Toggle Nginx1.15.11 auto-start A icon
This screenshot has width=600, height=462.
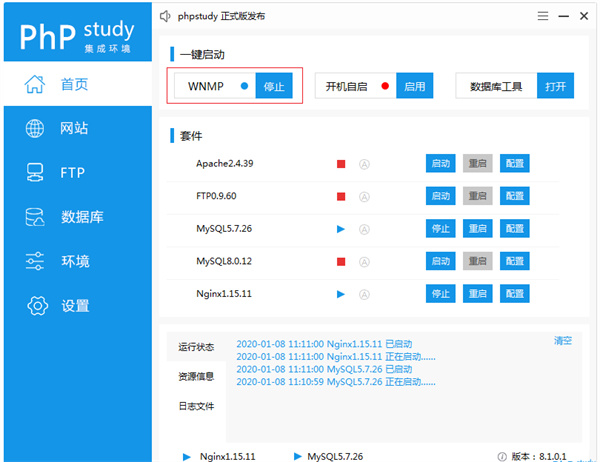pyautogui.click(x=364, y=294)
